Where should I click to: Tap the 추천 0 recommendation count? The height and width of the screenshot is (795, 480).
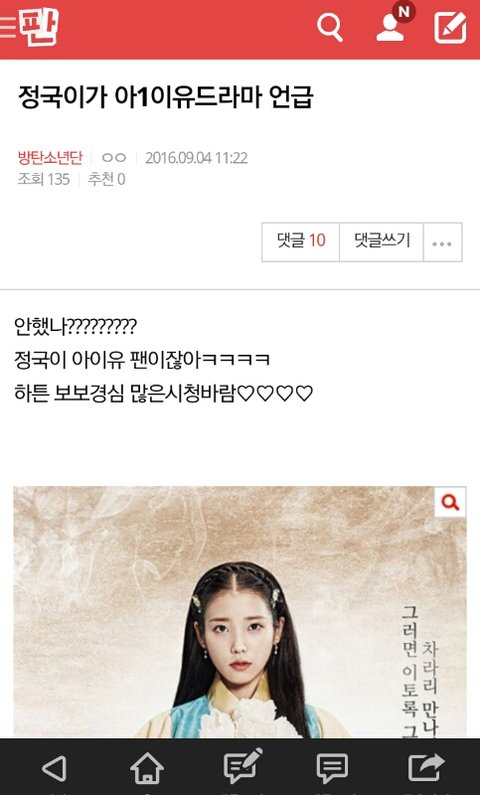coord(106,179)
